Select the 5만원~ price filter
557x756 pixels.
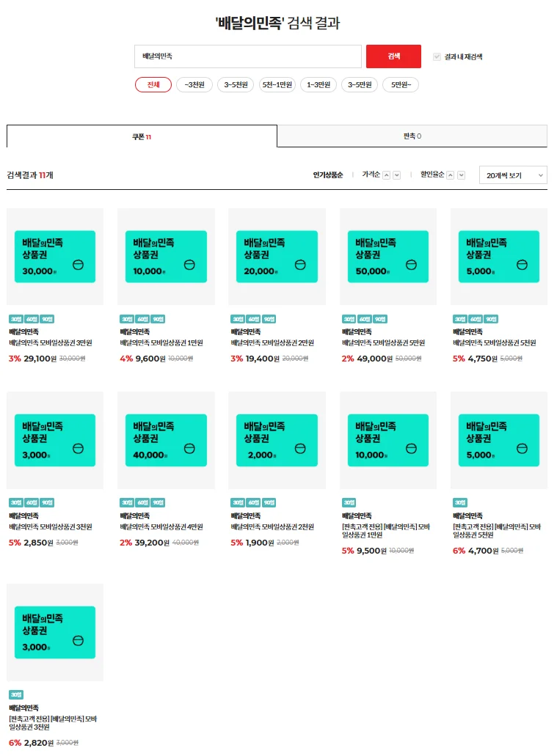tap(401, 85)
